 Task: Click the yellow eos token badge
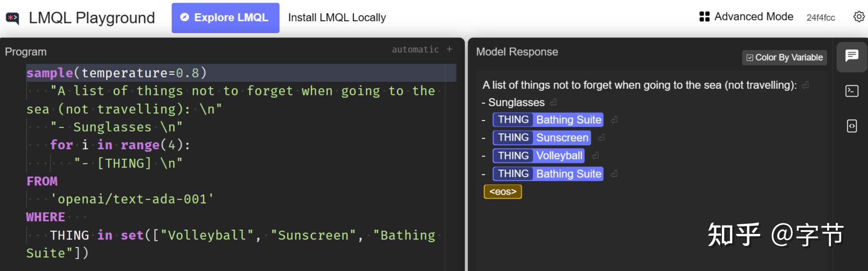[x=503, y=192]
